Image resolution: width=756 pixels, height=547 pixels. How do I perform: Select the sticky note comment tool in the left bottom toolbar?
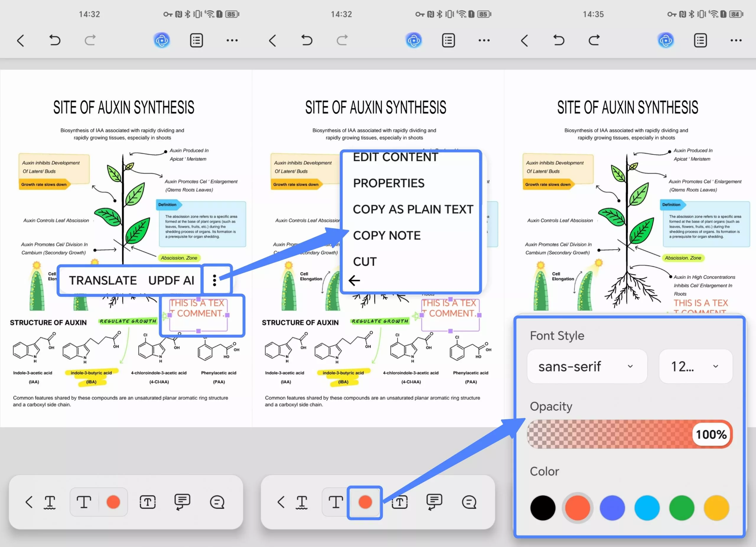click(217, 502)
